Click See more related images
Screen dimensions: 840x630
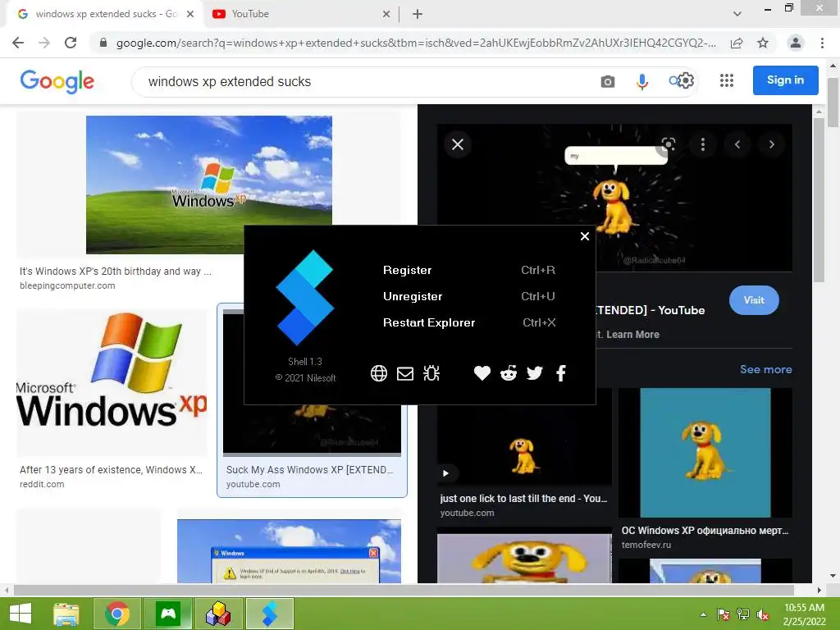[x=765, y=369]
